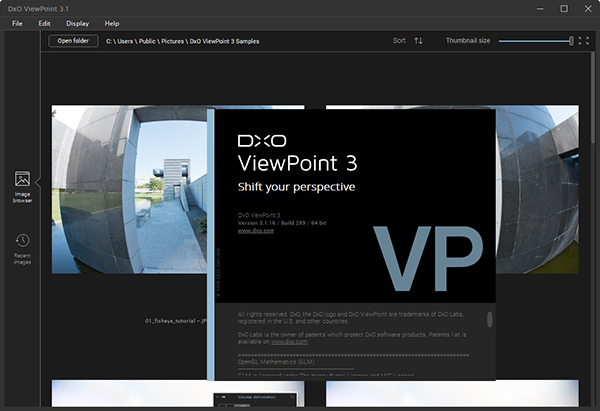Click Pictures in the folder path
Screen dimensions: 600x411
point(173,41)
